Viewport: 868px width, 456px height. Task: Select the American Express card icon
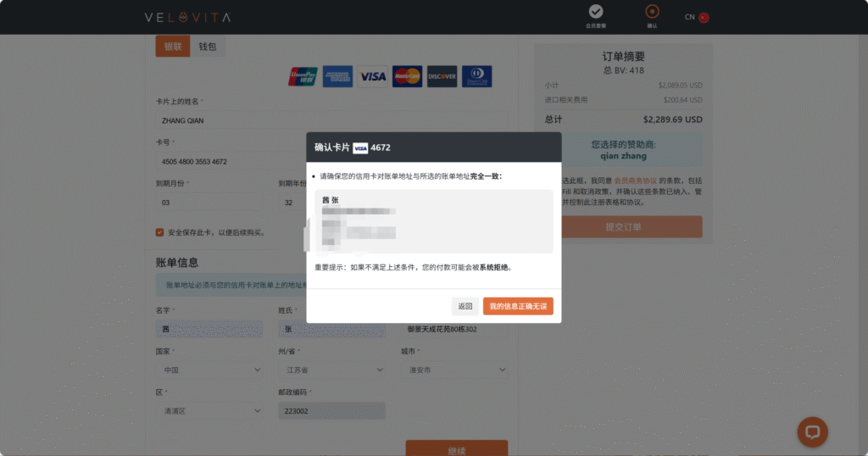tap(337, 76)
